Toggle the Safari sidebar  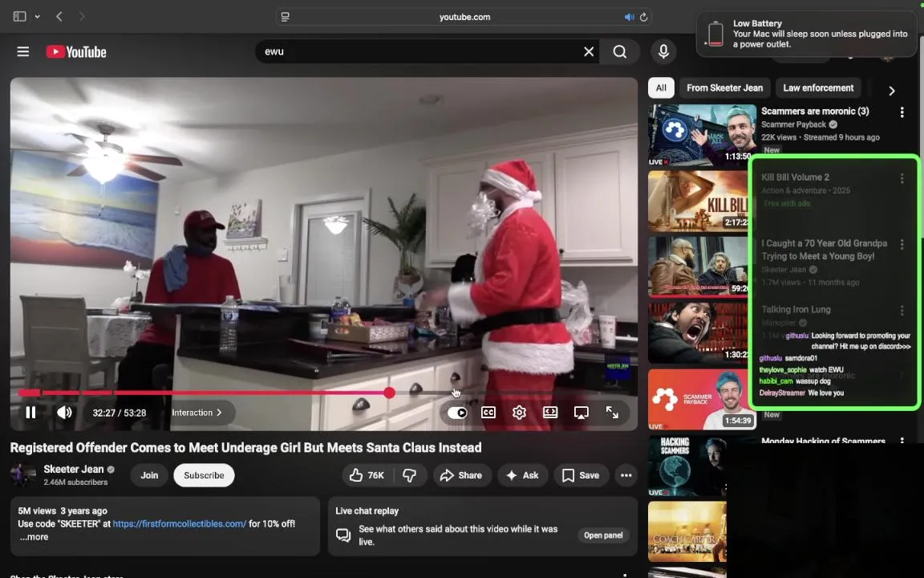[19, 17]
